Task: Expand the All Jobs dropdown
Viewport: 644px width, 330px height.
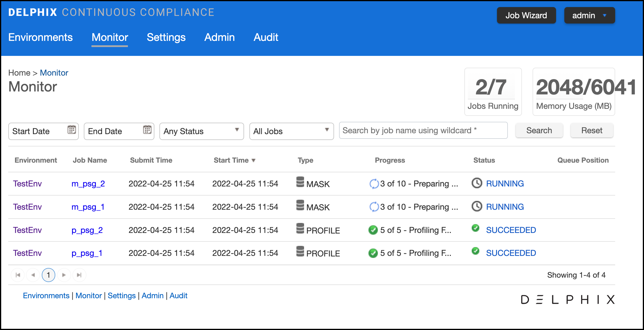Action: [x=291, y=131]
